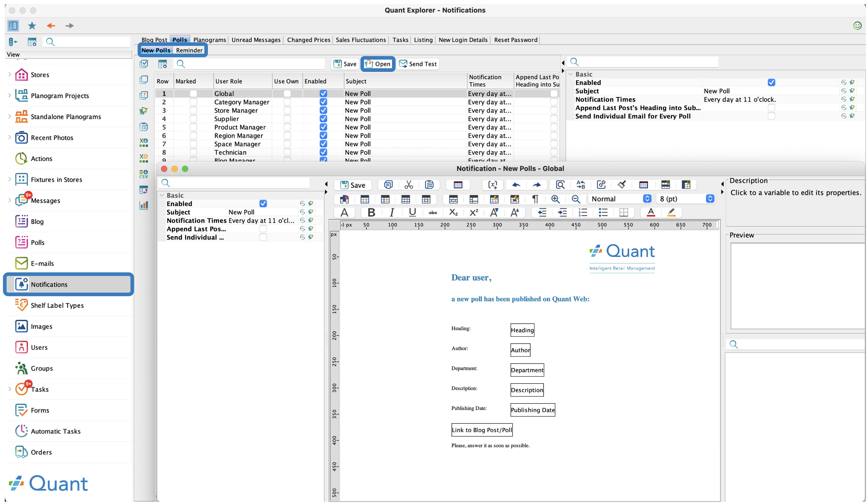Screen dimensions: 868x503
Task: Click Save in the notification editor dialog
Action: coord(353,185)
